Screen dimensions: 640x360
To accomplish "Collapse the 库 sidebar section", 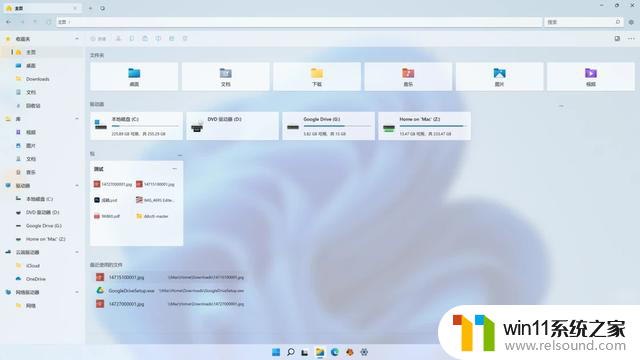I will click(77, 119).
